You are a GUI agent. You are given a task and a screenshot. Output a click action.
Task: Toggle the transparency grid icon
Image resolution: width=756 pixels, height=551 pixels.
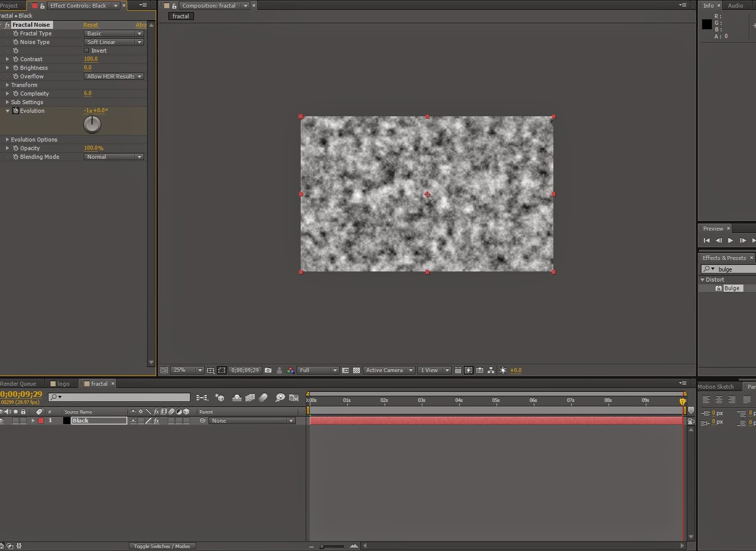(357, 371)
